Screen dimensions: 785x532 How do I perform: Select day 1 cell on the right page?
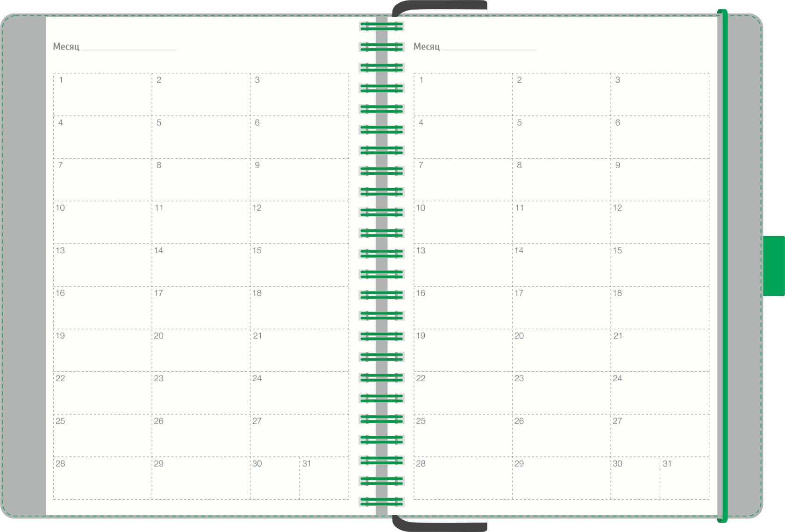(463, 94)
